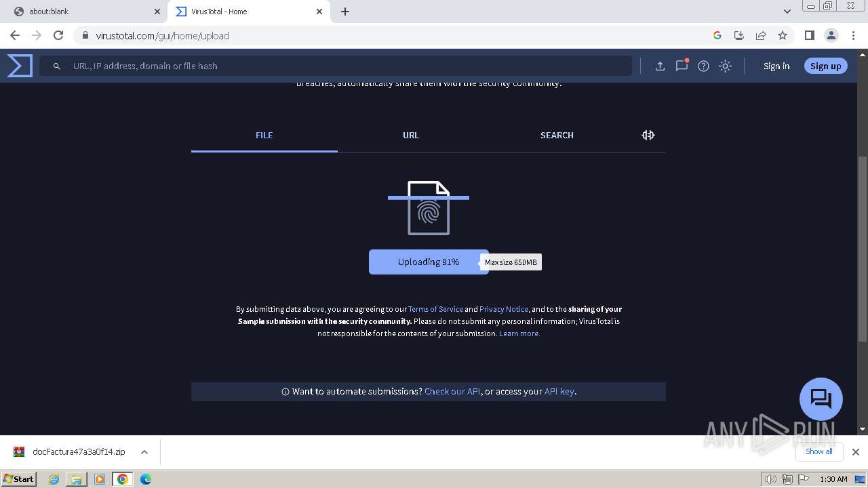This screenshot has height=488, width=868.
Task: Select the URL tab
Action: 411,135
